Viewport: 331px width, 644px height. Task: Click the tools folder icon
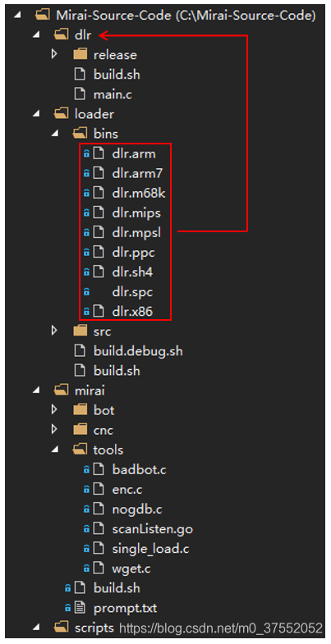80,450
